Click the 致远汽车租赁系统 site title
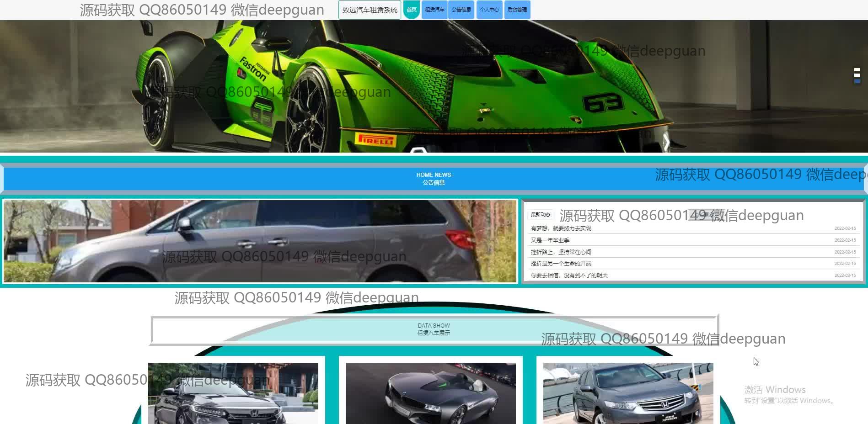The image size is (868, 424). [370, 10]
